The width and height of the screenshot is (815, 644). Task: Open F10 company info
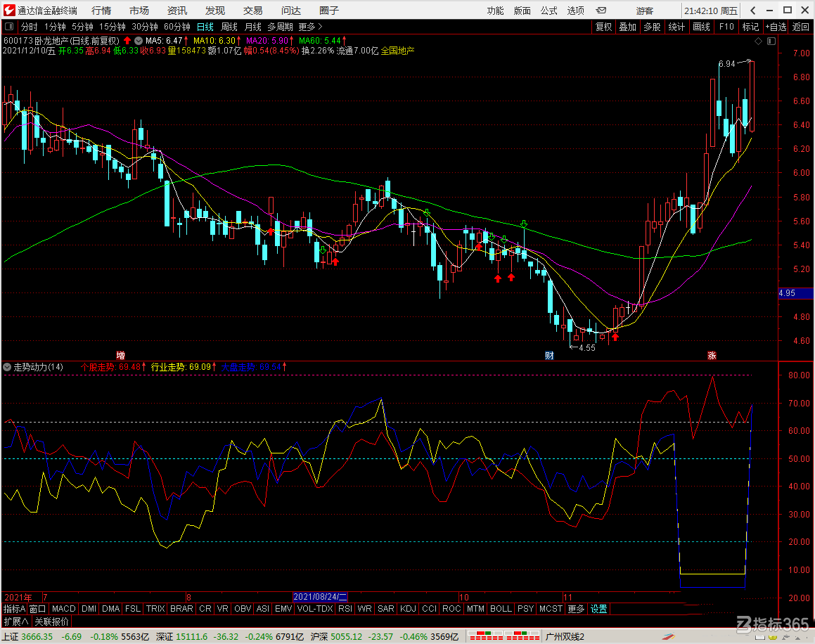726,27
